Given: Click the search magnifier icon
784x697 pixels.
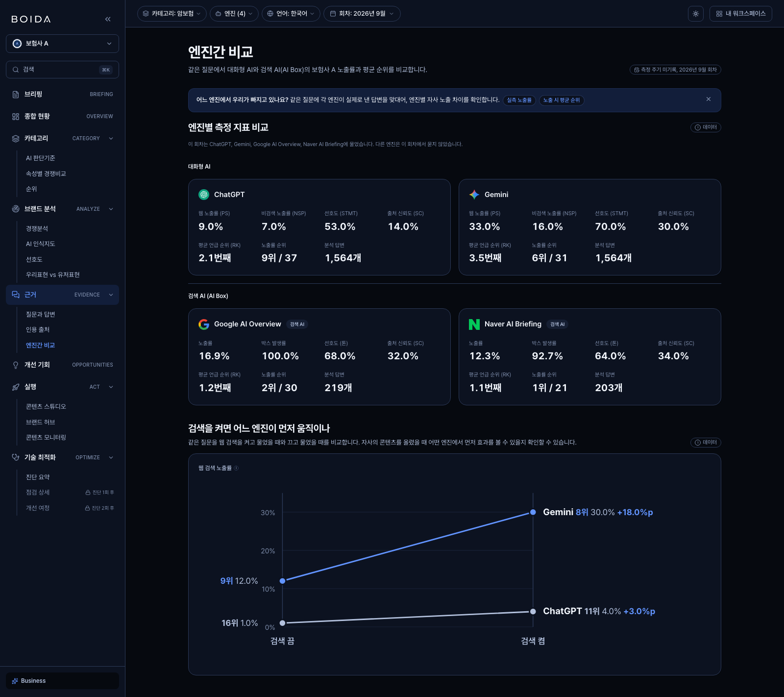Looking at the screenshot, I should click(x=16, y=70).
